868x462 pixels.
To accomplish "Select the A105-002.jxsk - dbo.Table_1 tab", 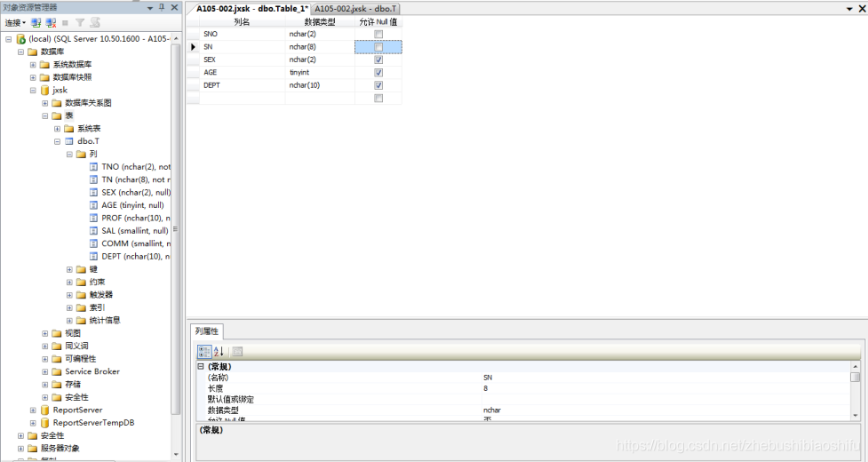I will click(252, 9).
